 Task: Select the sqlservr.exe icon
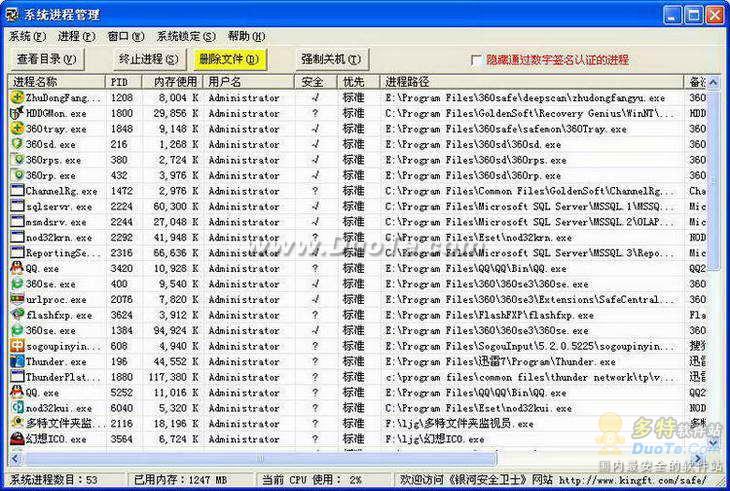17,206
